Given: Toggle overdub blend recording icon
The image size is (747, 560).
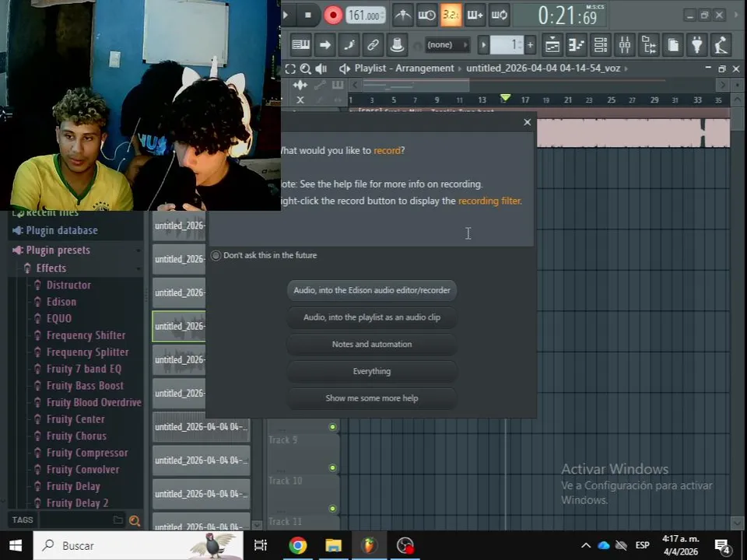Looking at the screenshot, I should 475,16.
